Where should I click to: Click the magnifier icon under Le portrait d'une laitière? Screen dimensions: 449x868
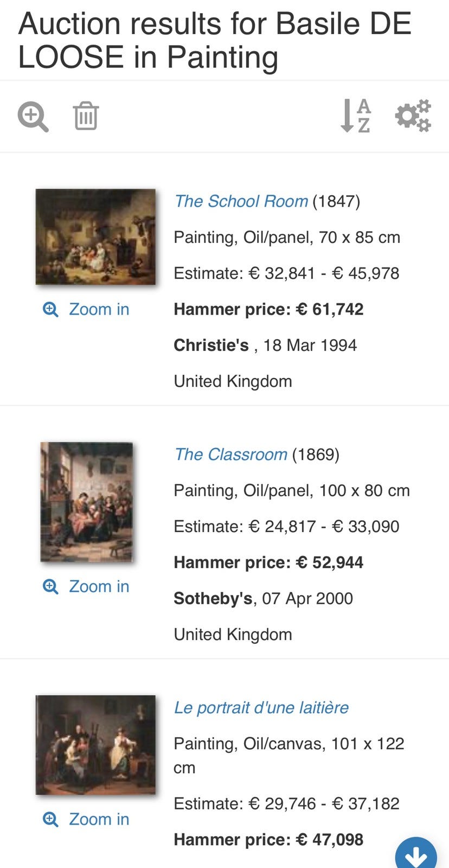[x=50, y=819]
